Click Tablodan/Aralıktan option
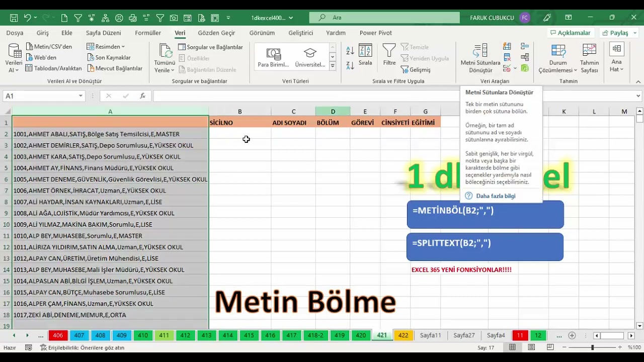Image resolution: width=644 pixels, height=362 pixels. click(54, 68)
